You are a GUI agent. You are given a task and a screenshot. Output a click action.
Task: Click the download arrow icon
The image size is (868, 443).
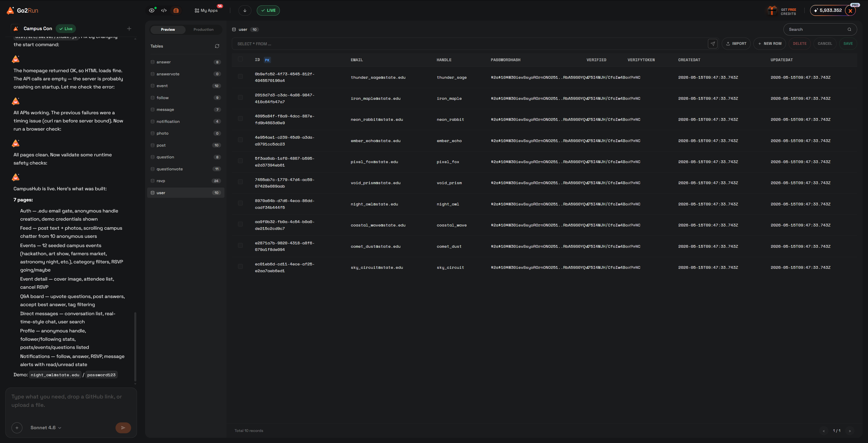click(245, 10)
